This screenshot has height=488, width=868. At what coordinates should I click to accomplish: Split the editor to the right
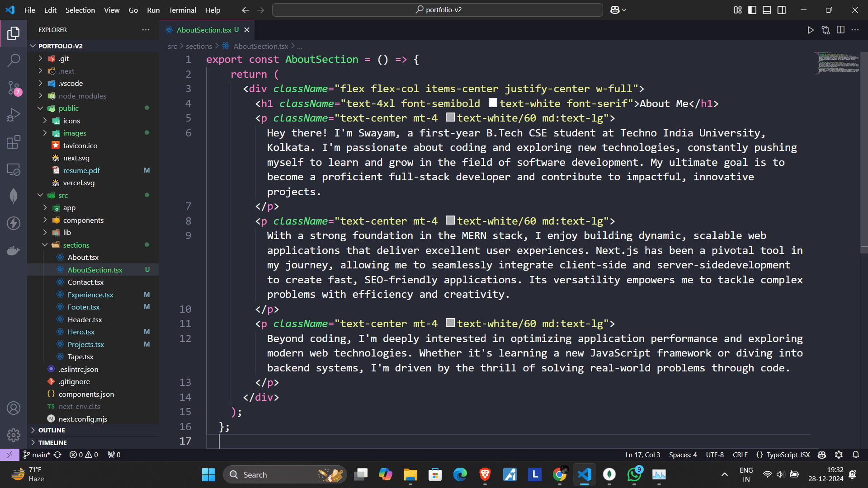coord(840,30)
